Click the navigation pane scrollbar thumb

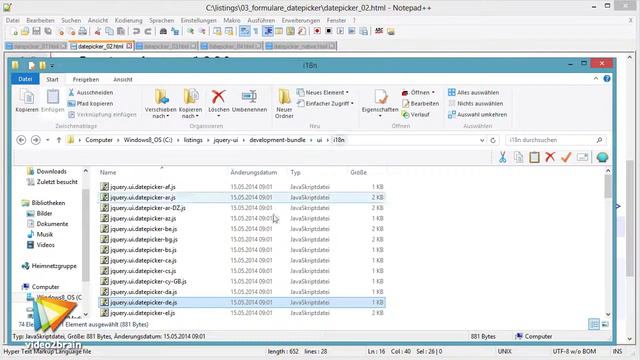(85, 235)
